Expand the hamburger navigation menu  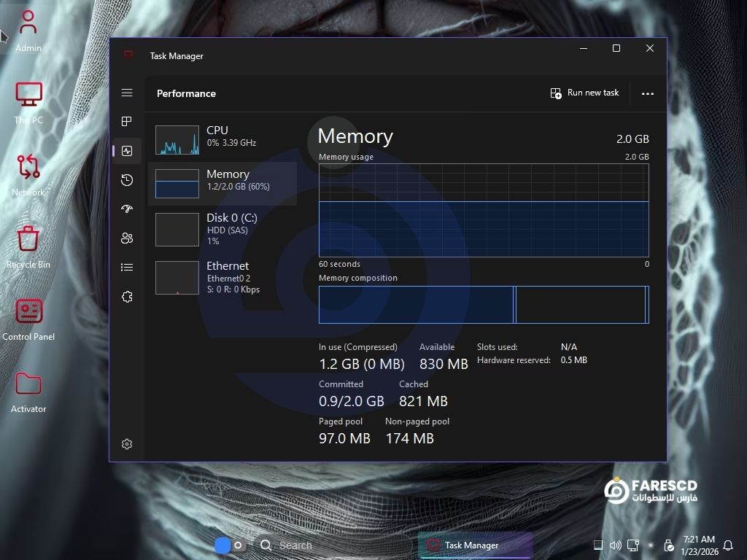[127, 93]
